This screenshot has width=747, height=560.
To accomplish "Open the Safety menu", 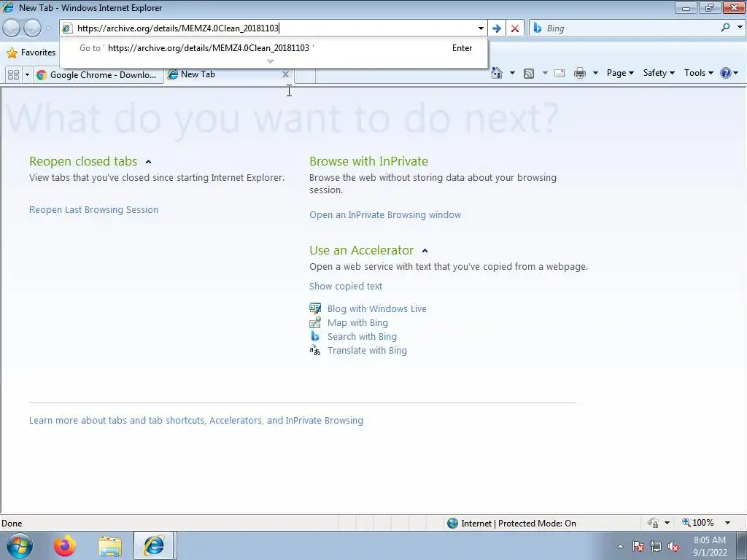I will (659, 73).
